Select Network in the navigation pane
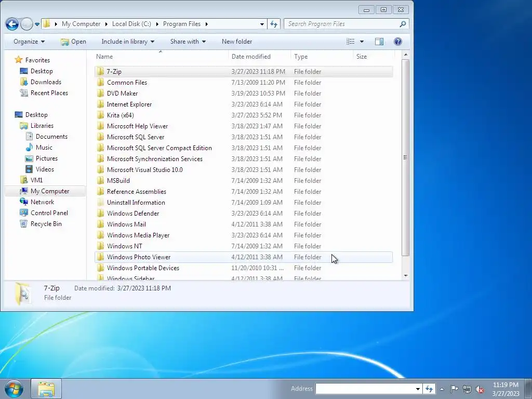 (x=37, y=202)
